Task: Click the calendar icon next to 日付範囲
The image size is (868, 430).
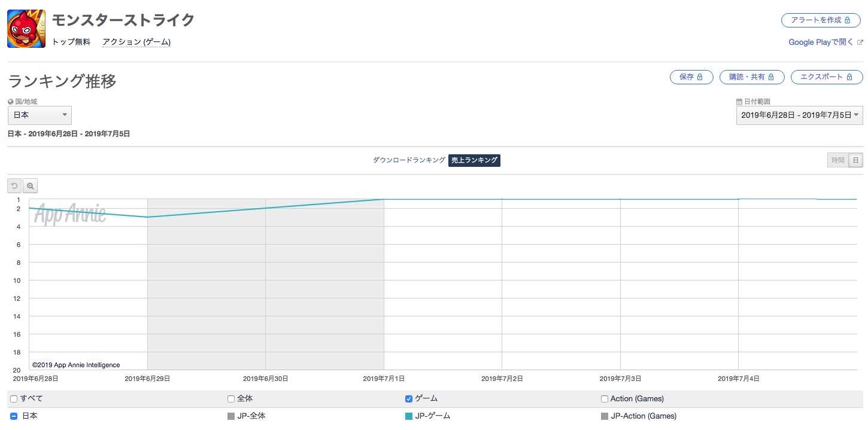Action: tap(739, 102)
